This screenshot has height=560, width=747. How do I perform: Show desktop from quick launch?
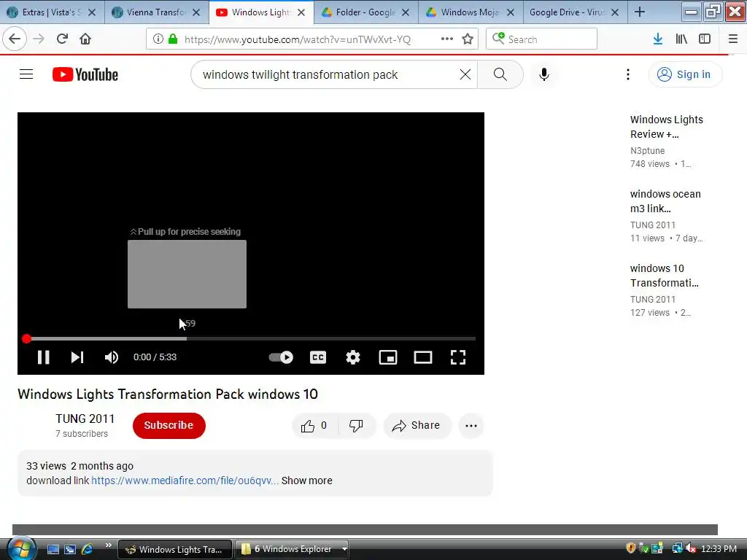(x=53, y=549)
